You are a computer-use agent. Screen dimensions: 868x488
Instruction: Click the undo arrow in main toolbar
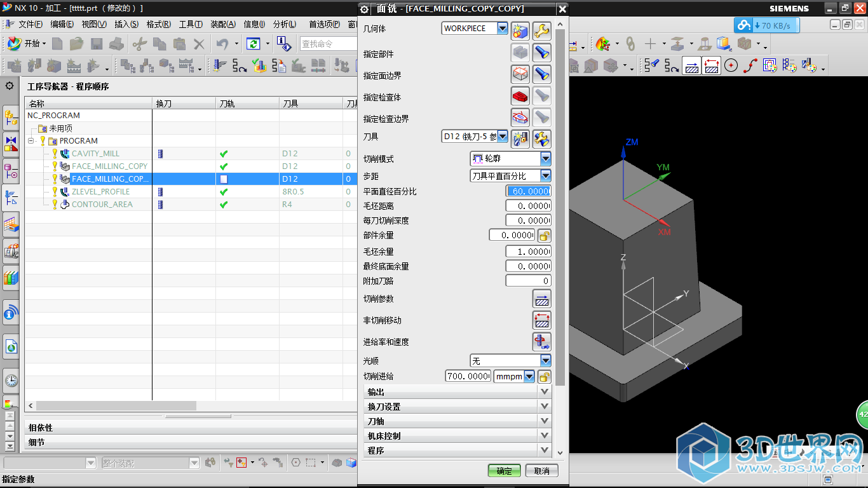point(222,44)
